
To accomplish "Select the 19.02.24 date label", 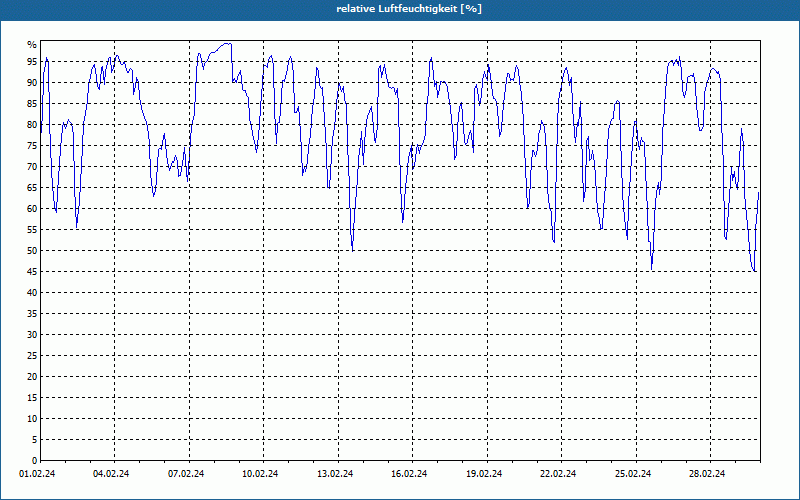I will 484,474.
